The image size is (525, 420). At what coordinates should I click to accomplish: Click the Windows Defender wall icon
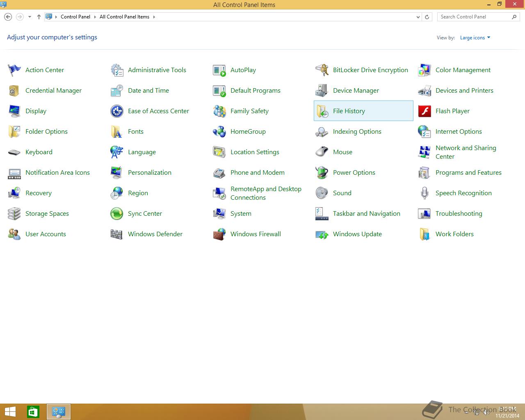117,234
